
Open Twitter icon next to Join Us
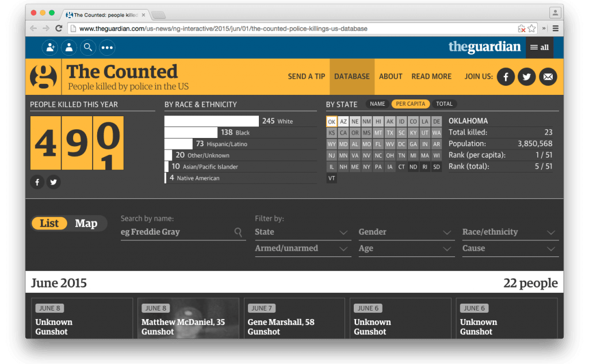click(527, 76)
